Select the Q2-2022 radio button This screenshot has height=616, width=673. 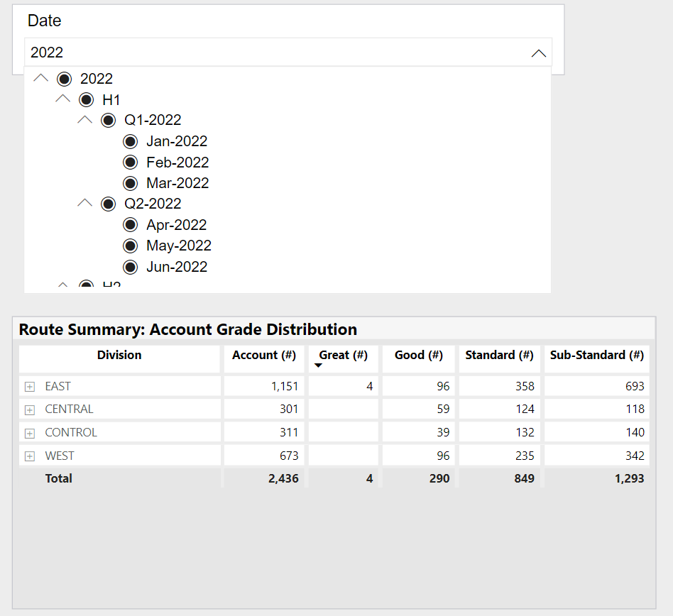pos(108,204)
